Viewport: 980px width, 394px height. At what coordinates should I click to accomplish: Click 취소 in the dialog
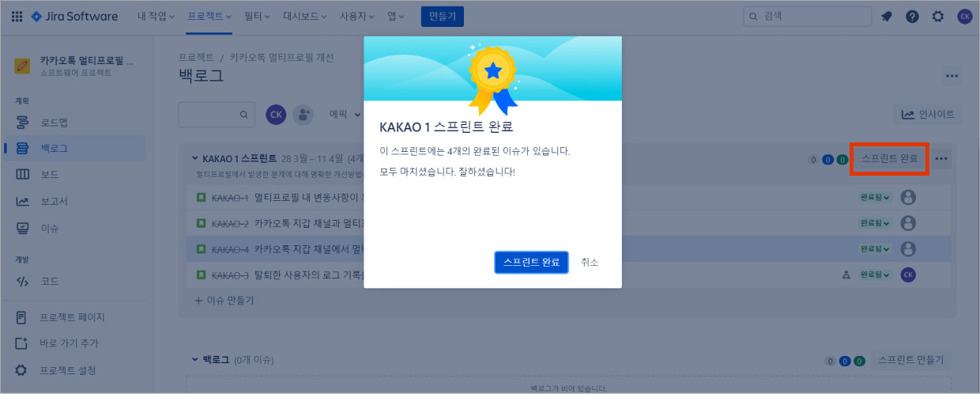pos(590,263)
